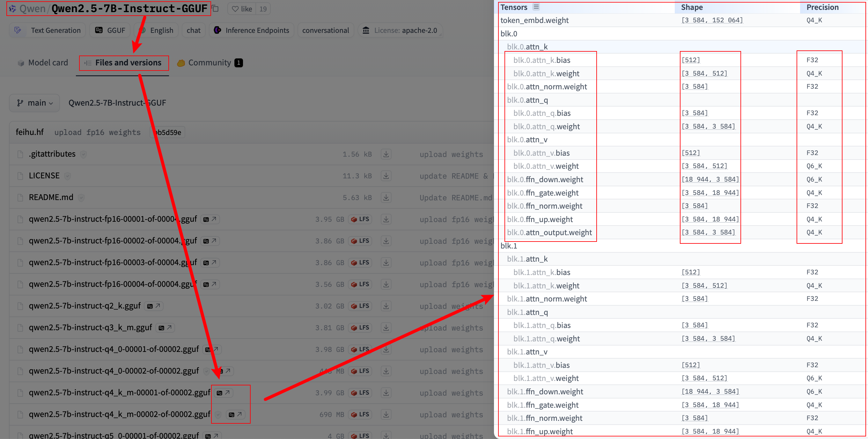Download the qwen2.5-7b-instruct-fp16-00001 file

coord(386,219)
